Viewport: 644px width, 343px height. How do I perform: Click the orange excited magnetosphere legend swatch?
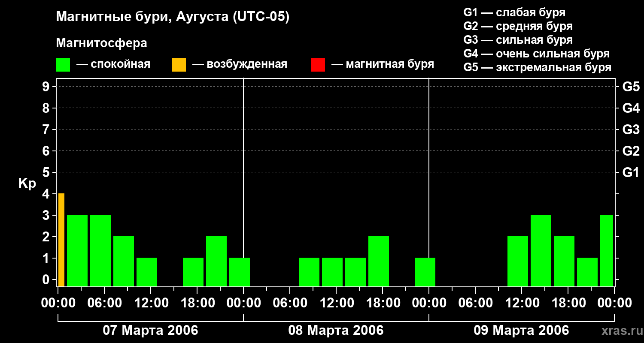click(x=179, y=65)
